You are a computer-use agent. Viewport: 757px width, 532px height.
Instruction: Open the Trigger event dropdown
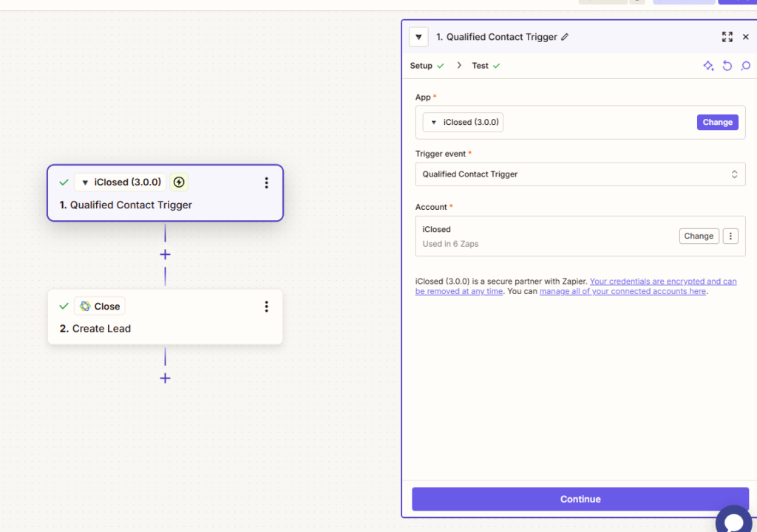pyautogui.click(x=580, y=174)
